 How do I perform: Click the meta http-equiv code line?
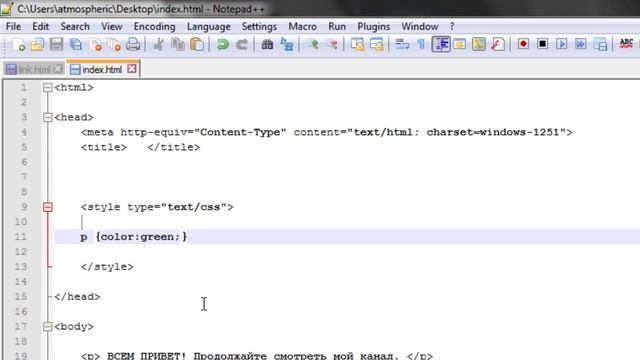click(x=327, y=132)
